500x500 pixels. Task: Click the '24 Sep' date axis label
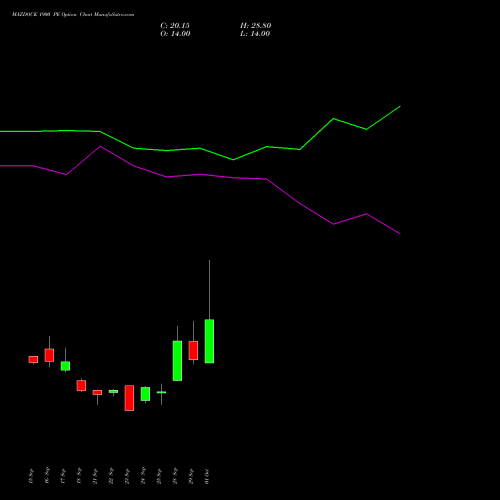[143, 476]
